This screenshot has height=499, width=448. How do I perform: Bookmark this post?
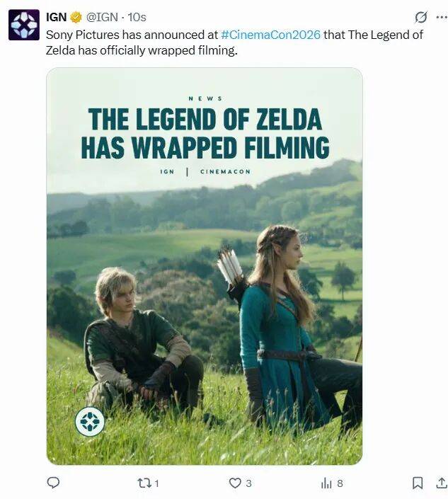coord(418,483)
